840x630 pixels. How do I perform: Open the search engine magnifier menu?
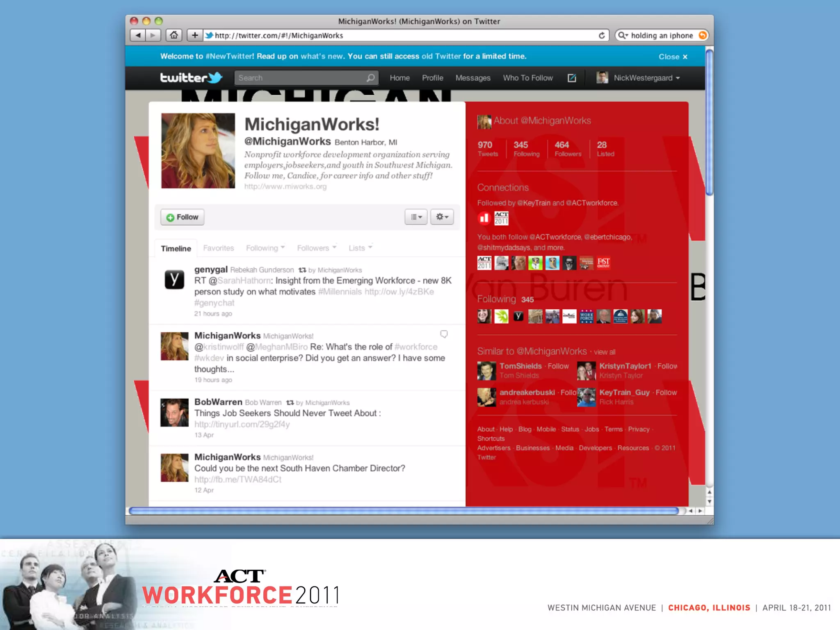point(623,35)
